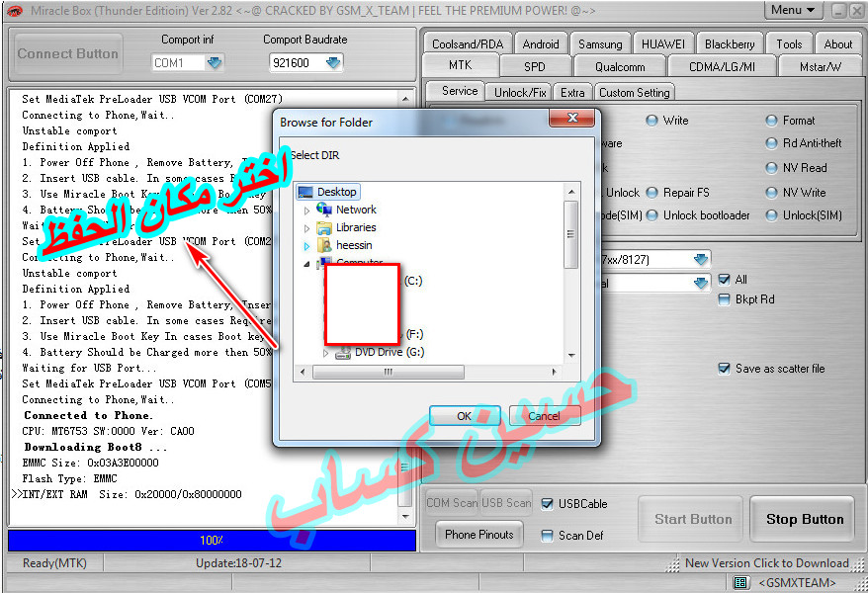Switch to the Qualcomm tab
Viewport: 868px width, 593px height.
point(620,66)
